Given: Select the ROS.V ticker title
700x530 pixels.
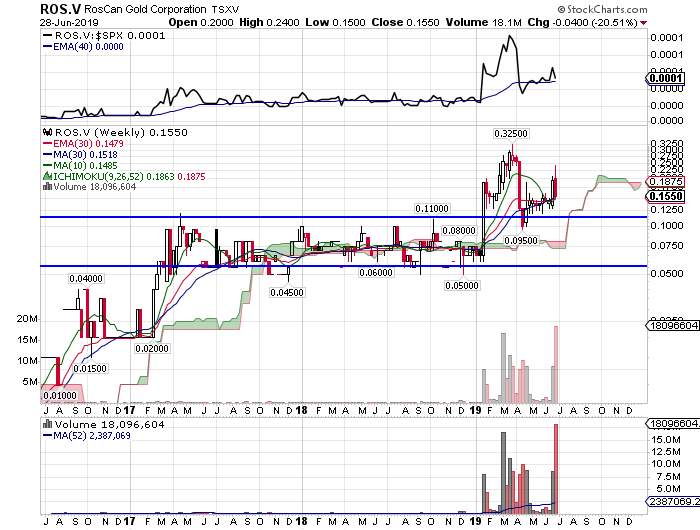Looking at the screenshot, I should (61, 9).
